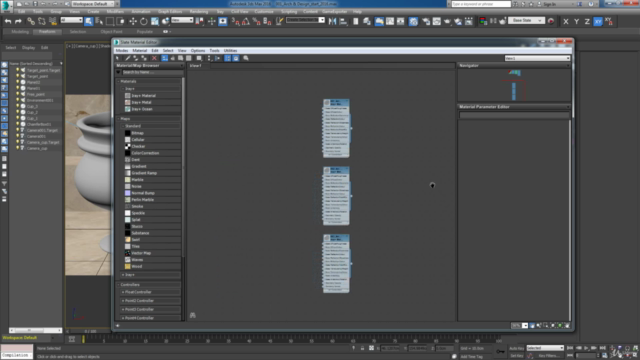Image resolution: width=640 pixels, height=360 pixels.
Task: Toggle the light bulb beside Camera001
Action: pos(18,136)
